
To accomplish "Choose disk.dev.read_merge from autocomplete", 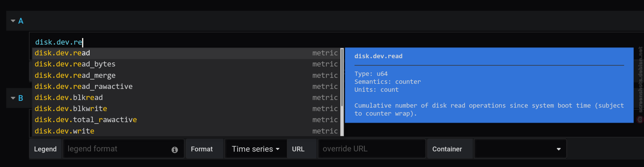I will 186,75.
